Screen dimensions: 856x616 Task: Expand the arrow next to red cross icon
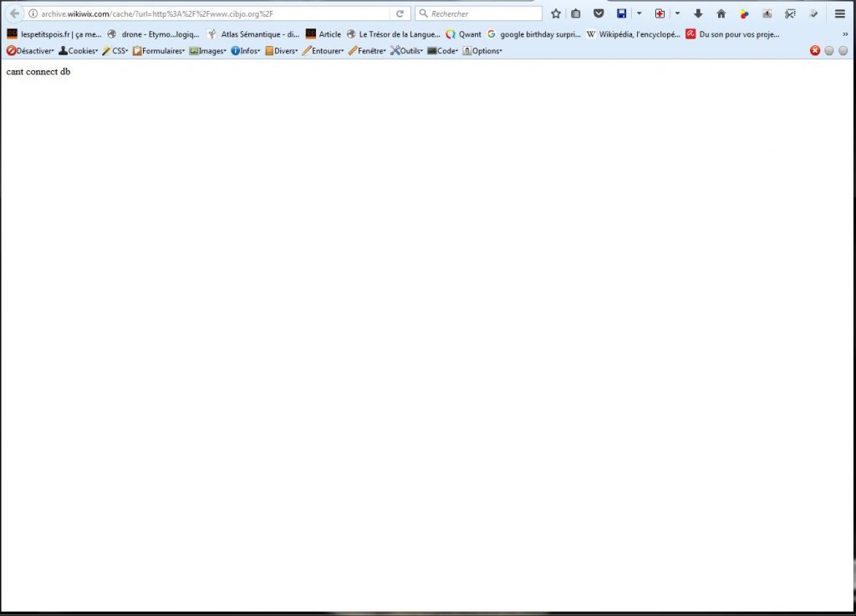point(677,13)
